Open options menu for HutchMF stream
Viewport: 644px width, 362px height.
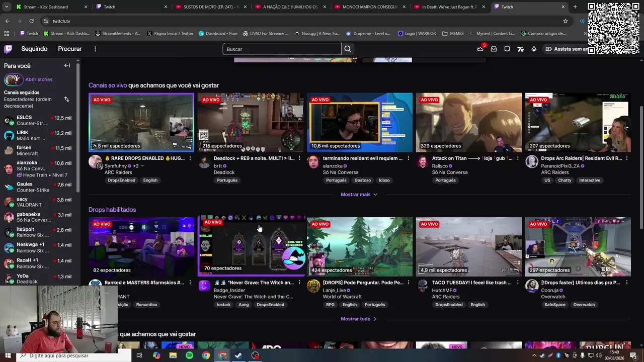point(518,283)
